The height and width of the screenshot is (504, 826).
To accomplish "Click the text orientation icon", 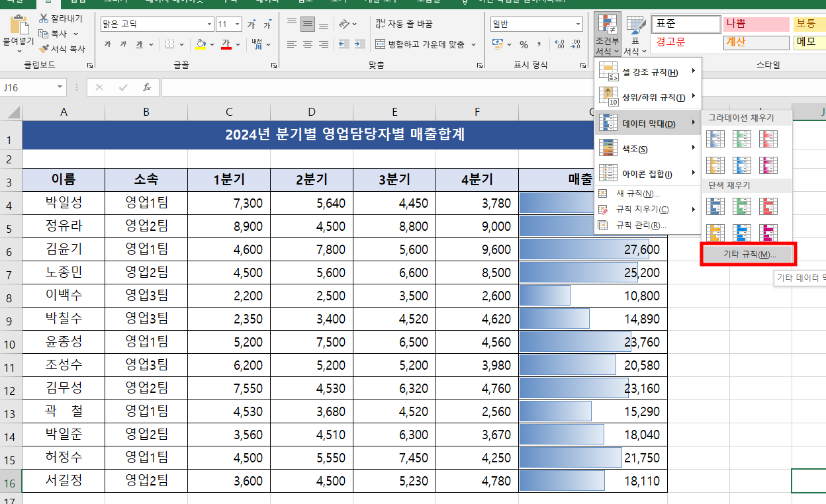I will [x=344, y=24].
